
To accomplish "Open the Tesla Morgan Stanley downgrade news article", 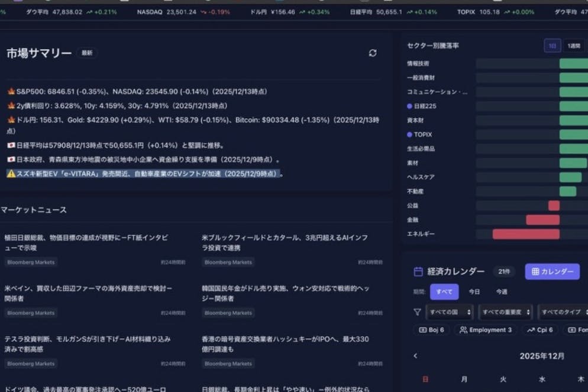I will [x=88, y=344].
